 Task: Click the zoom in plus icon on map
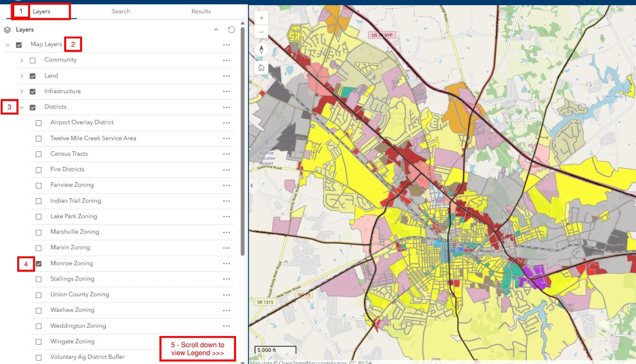click(261, 17)
